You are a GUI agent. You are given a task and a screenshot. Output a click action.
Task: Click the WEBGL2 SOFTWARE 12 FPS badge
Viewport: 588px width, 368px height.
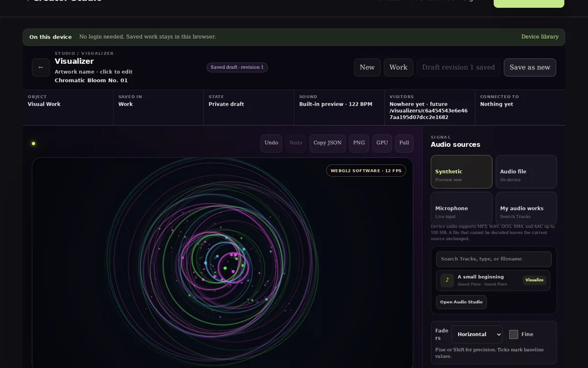pos(366,171)
